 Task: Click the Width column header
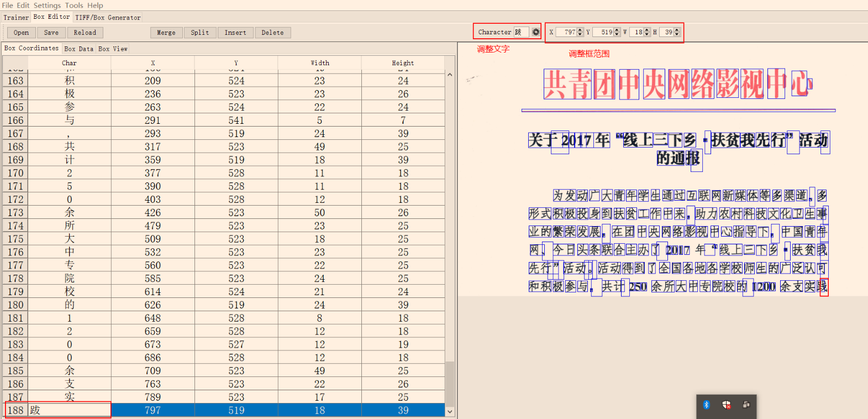[320, 63]
